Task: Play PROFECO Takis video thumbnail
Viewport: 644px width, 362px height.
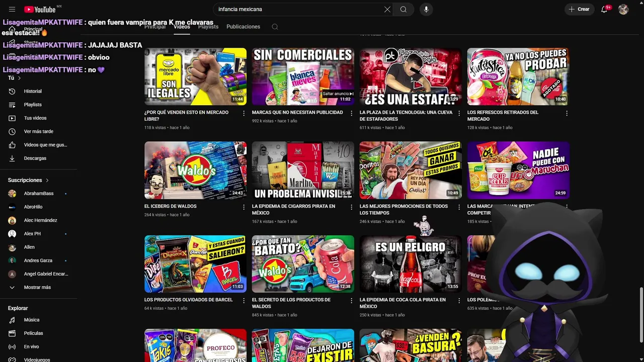Action: click(195, 345)
